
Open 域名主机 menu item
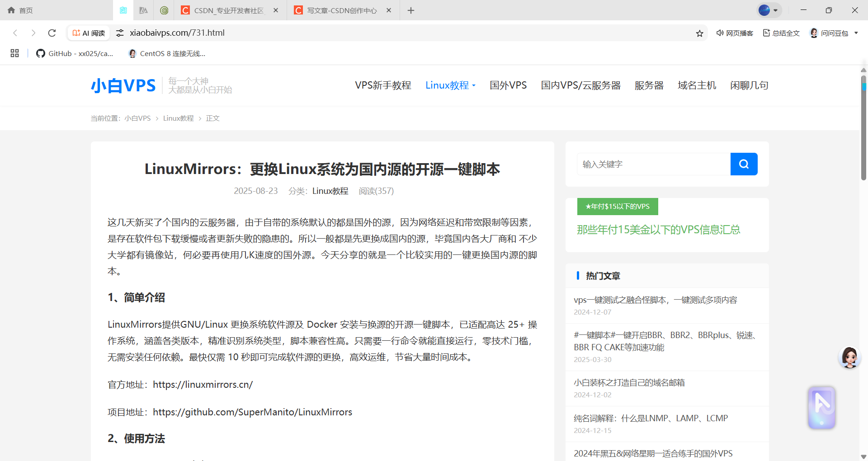point(697,85)
